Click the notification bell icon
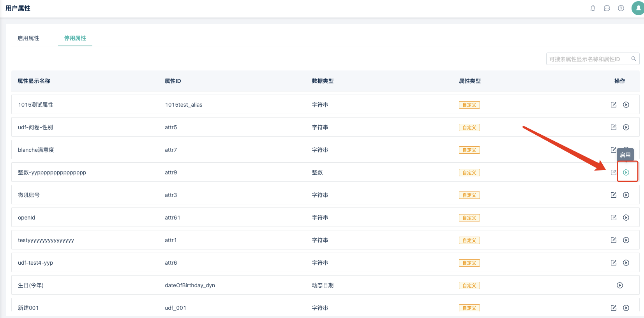This screenshot has width=644, height=318. pos(593,8)
